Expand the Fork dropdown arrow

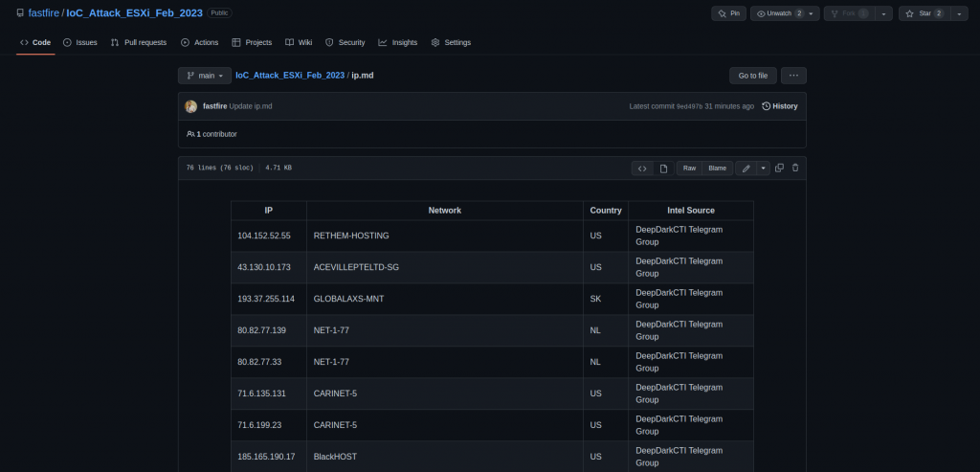tap(883, 13)
